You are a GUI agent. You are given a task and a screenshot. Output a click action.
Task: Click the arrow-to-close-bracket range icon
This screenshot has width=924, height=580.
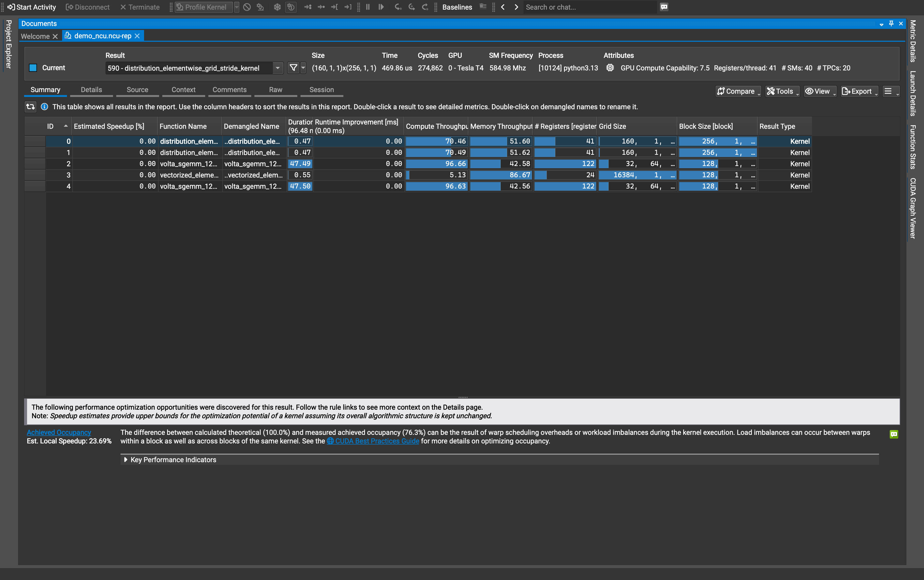[348, 7]
